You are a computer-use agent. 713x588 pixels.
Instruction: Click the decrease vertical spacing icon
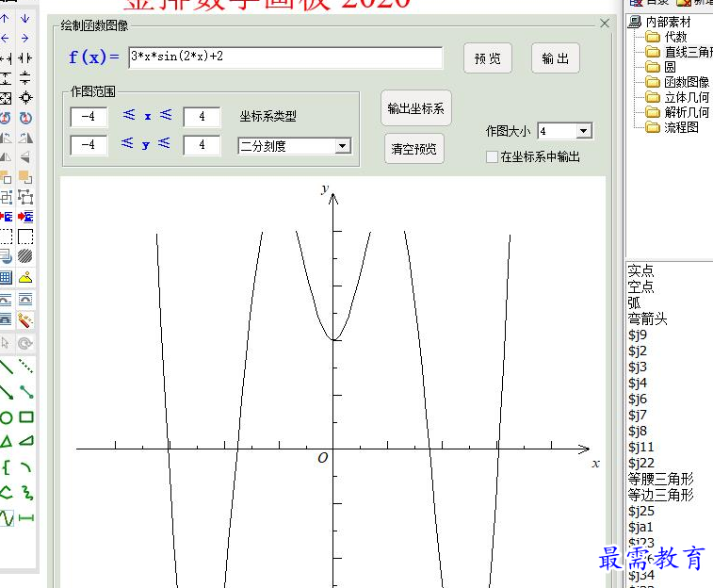click(x=25, y=78)
